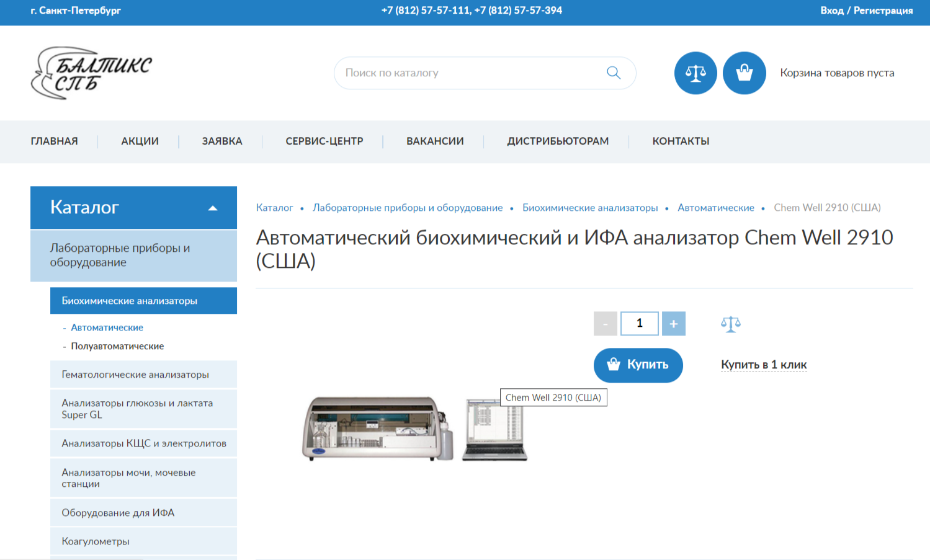Click the Купить button

tap(638, 365)
